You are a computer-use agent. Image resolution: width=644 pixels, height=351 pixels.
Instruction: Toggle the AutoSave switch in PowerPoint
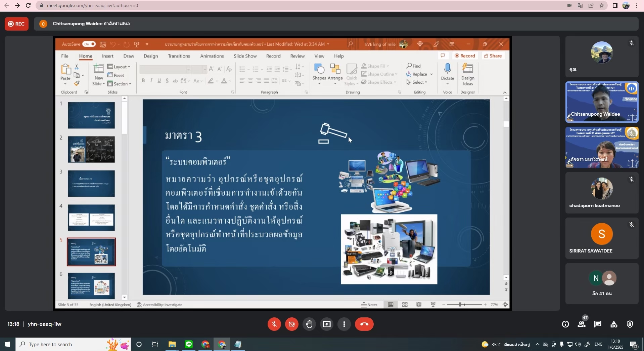pos(89,44)
